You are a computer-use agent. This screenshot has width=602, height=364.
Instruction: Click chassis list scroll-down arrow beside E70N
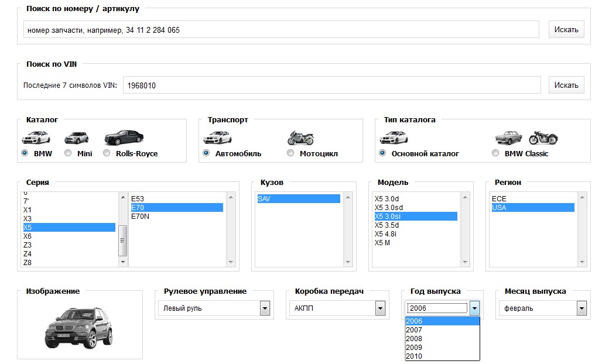[231, 262]
